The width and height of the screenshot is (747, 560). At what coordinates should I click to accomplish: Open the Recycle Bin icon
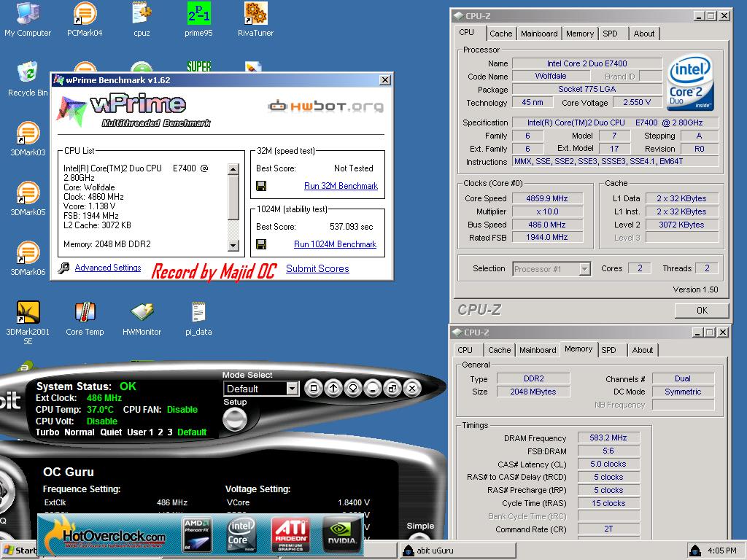coord(28,79)
